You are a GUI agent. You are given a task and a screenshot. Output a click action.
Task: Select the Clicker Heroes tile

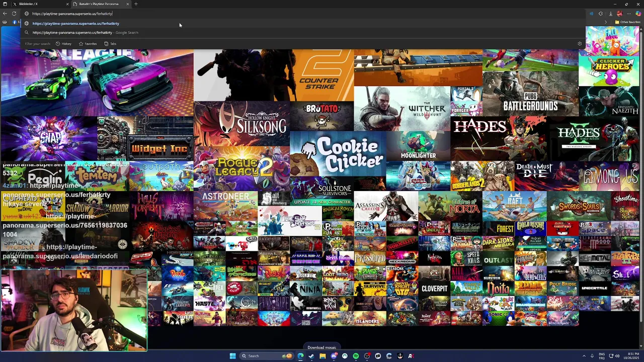click(609, 71)
